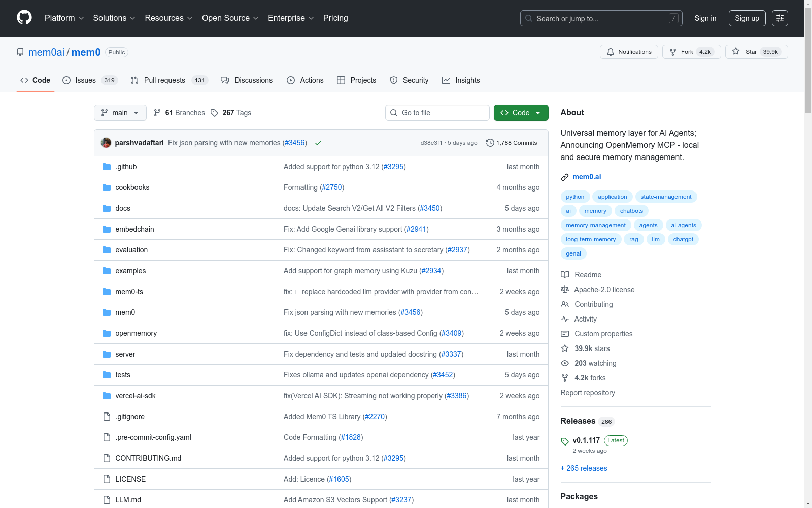Click the link icon beside mem0.ai
812x508 pixels.
point(565,177)
